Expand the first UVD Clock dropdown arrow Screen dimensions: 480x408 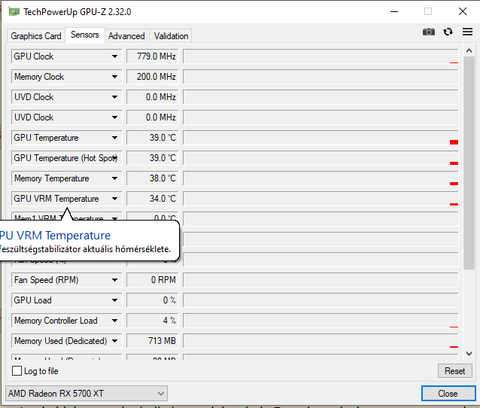click(114, 97)
